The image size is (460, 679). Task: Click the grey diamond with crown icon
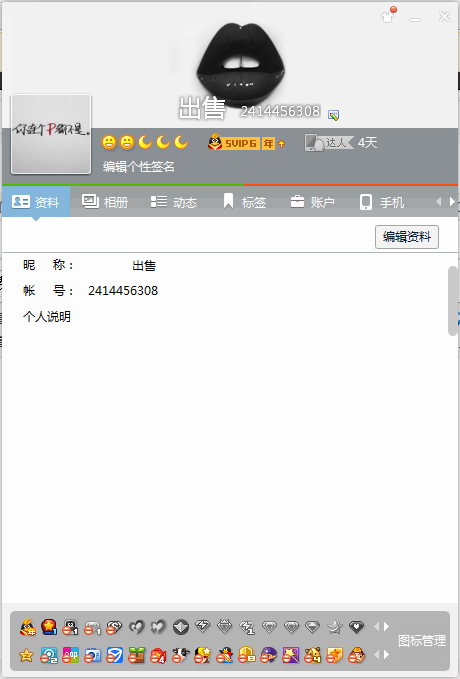coord(224,627)
